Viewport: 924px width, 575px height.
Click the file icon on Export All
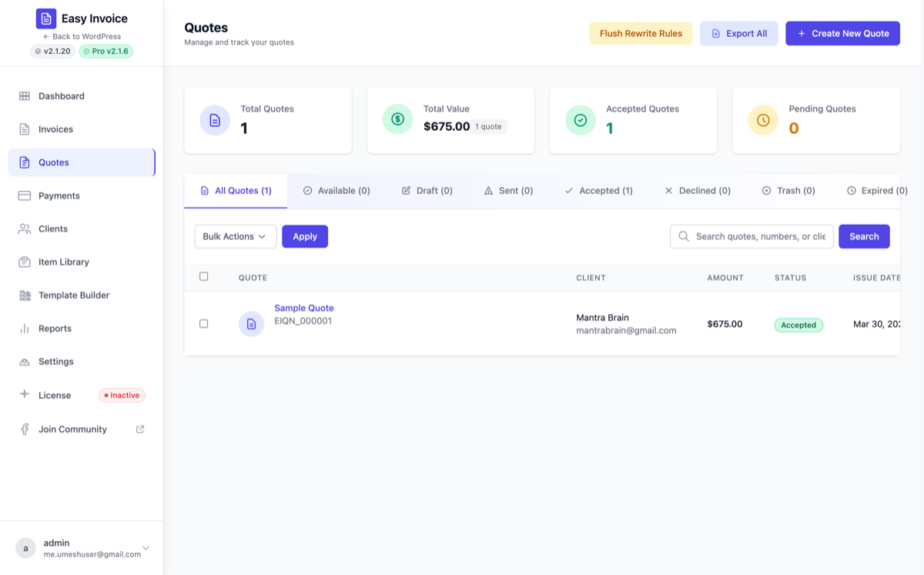(x=716, y=34)
